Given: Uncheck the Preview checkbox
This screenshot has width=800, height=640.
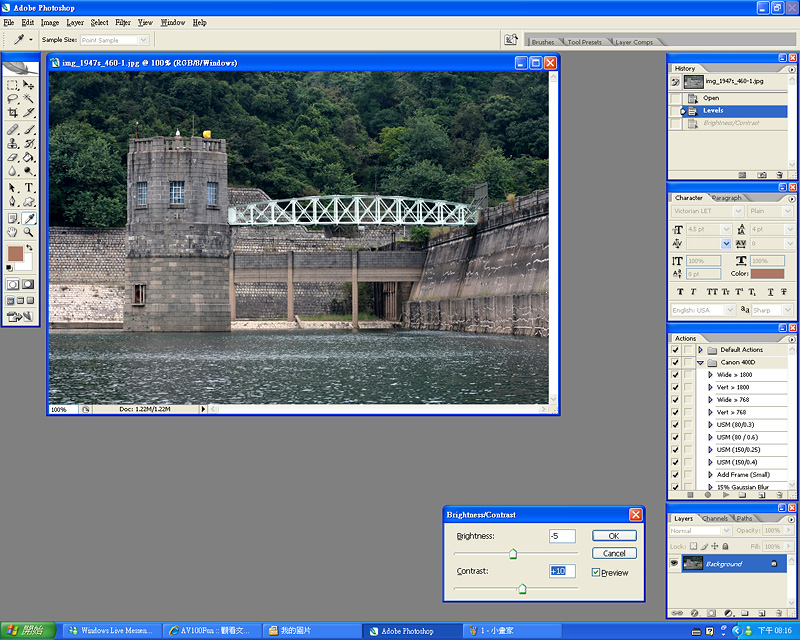Looking at the screenshot, I should pyautogui.click(x=596, y=573).
